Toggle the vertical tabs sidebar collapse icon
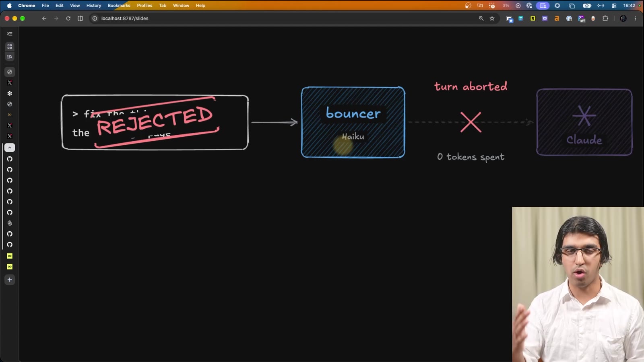This screenshot has width=644, height=362. (10, 34)
